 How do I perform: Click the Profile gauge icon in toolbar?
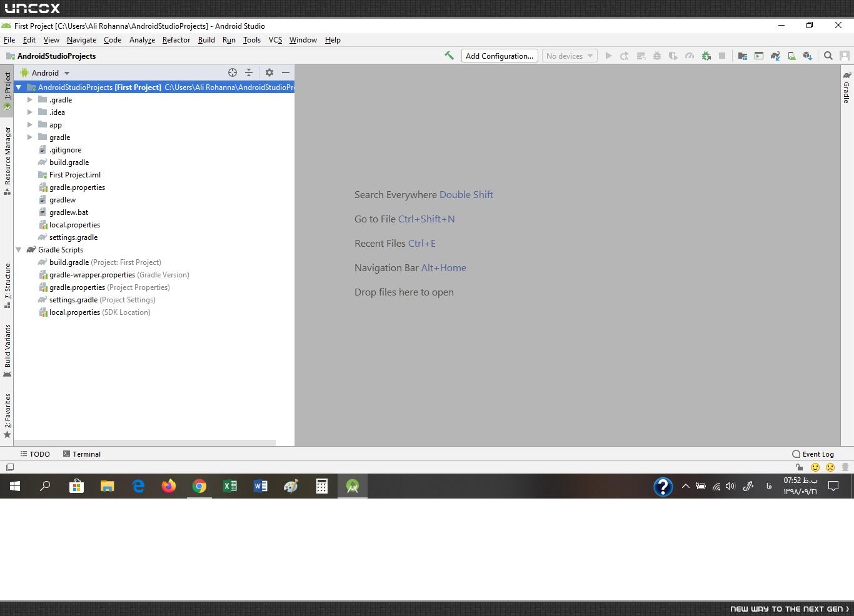click(x=690, y=56)
